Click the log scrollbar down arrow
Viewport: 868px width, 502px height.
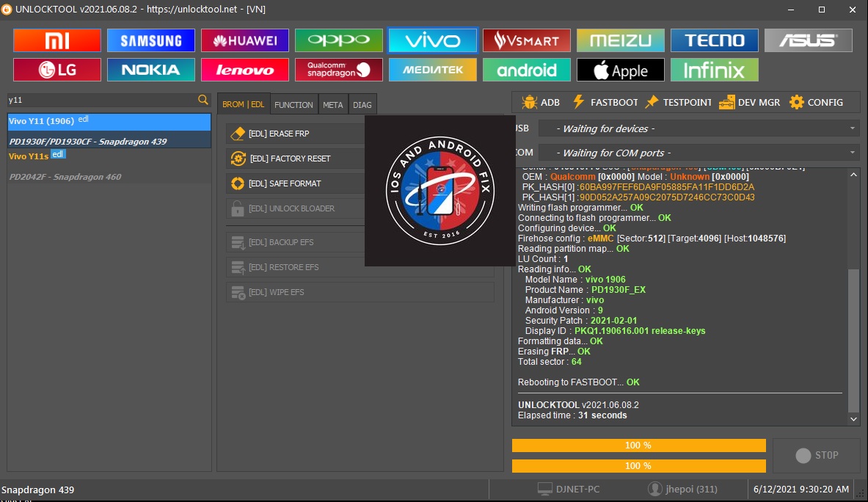click(x=853, y=419)
